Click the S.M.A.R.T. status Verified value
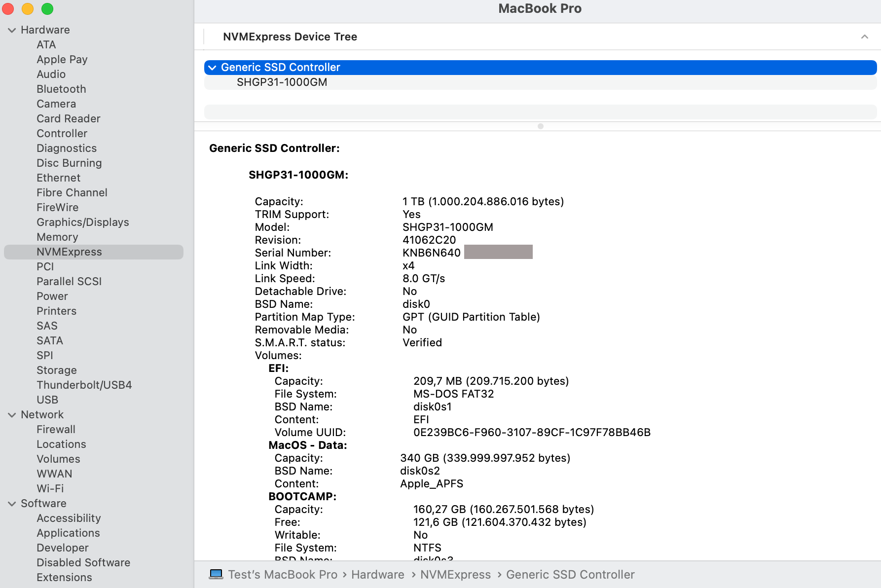 click(x=422, y=343)
